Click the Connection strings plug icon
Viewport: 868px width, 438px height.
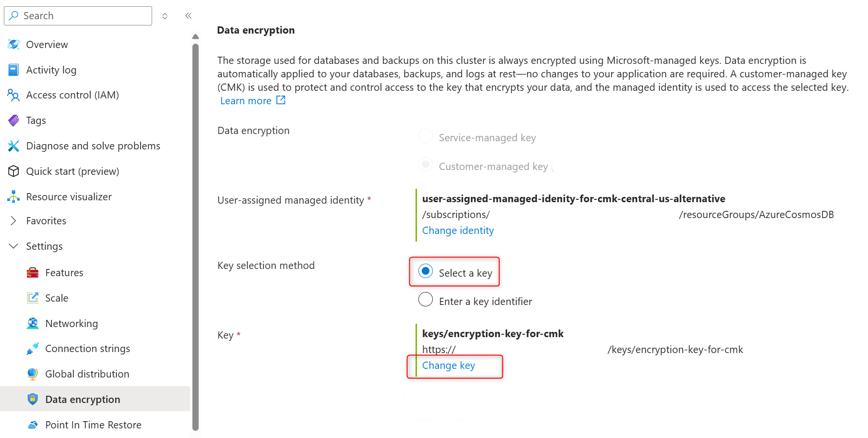tap(33, 349)
